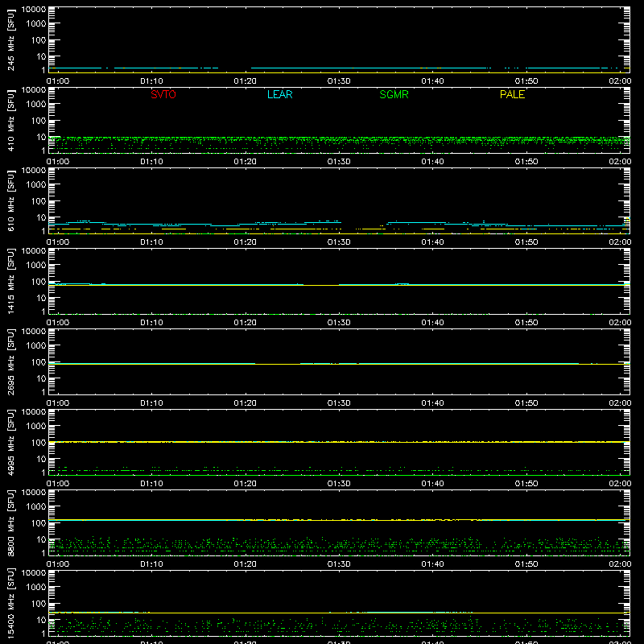Image resolution: width=644 pixels, height=644 pixels.
Task: Click 01:30 time label under 8800 MHz panel
Action: pyautogui.click(x=339, y=564)
